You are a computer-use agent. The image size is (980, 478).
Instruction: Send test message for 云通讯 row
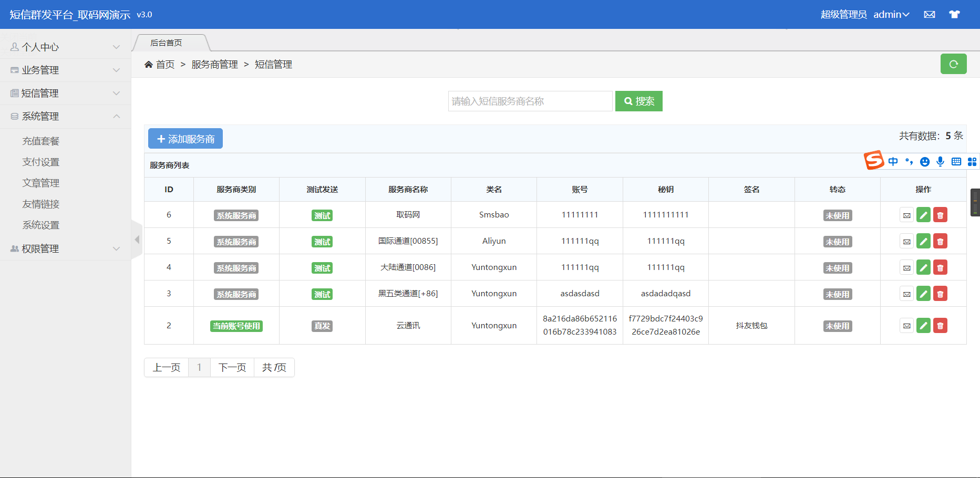coord(906,326)
